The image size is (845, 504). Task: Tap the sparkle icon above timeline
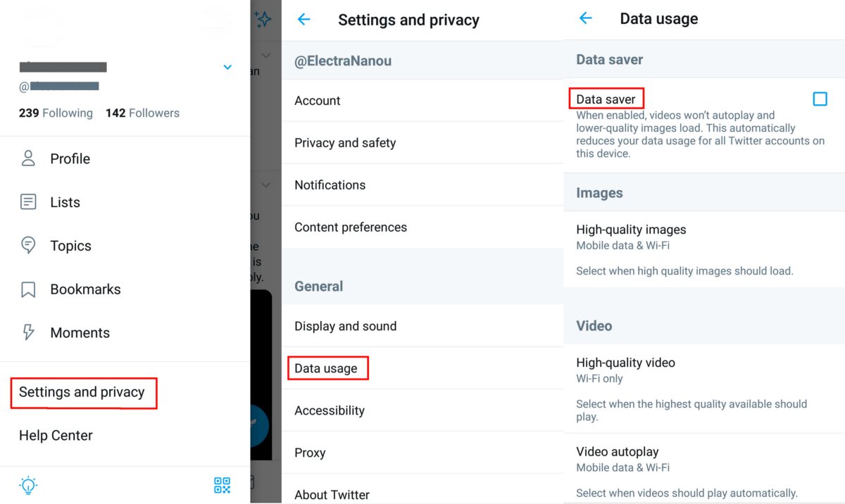click(263, 20)
